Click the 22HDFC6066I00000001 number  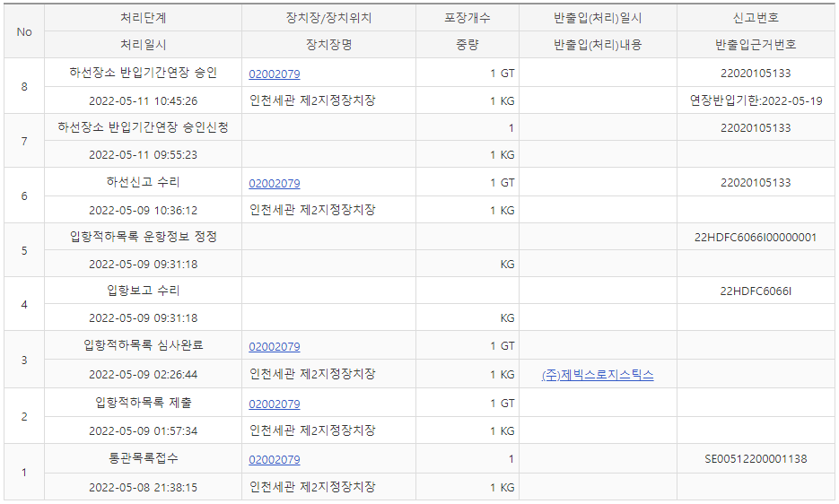click(x=756, y=238)
